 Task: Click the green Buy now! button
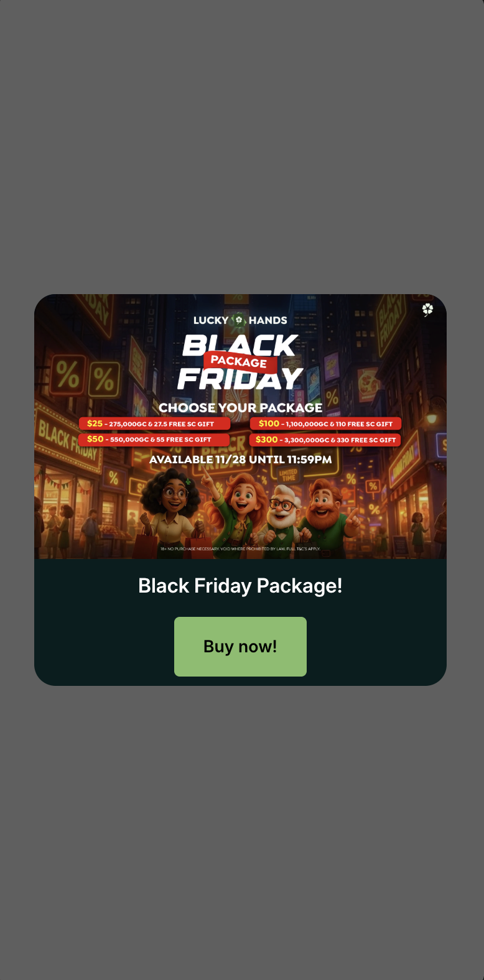click(240, 646)
